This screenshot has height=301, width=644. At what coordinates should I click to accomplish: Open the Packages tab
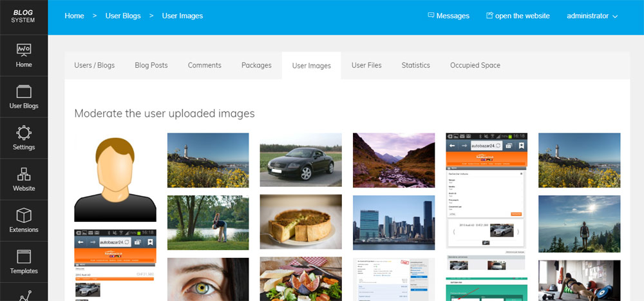256,65
